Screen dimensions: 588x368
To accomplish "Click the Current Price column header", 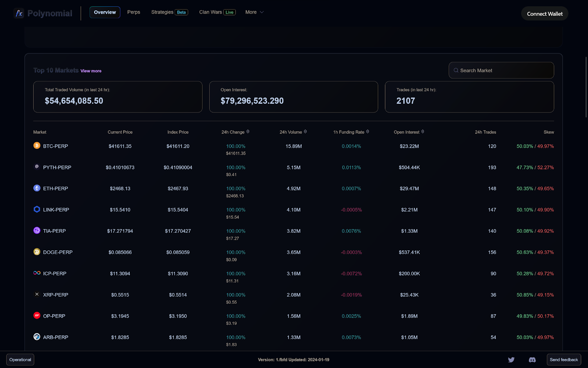I will point(120,132).
